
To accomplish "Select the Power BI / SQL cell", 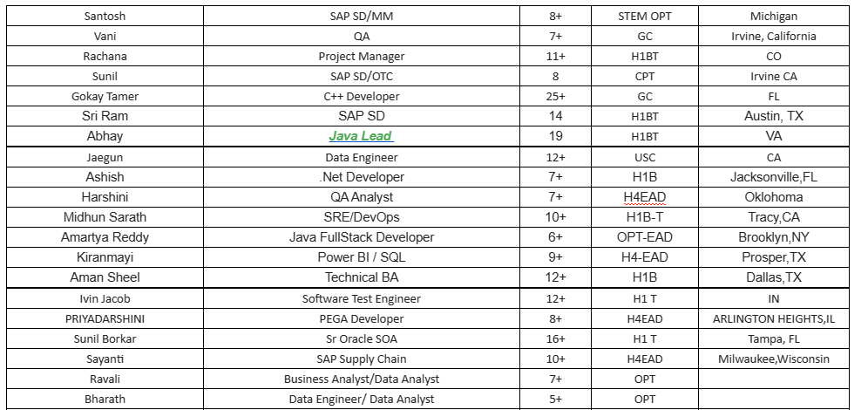I will coord(361,257).
